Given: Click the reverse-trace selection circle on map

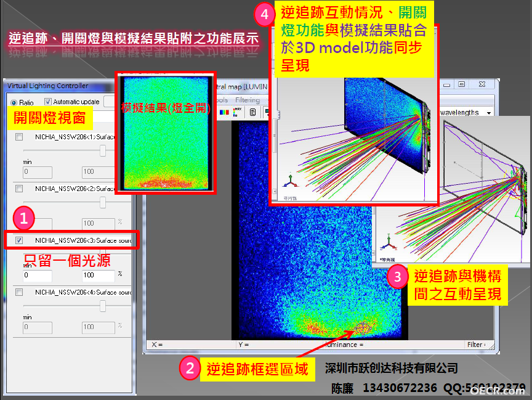Looking at the screenshot, I should click(363, 328).
